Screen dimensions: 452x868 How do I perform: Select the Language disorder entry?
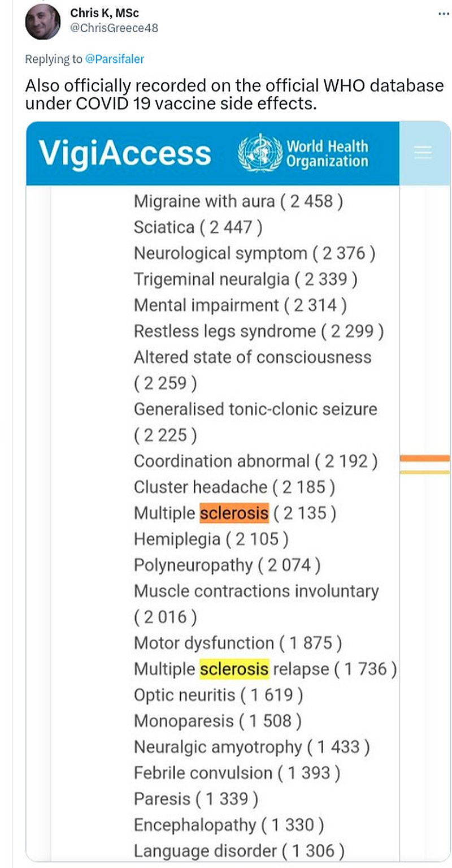tap(239, 851)
